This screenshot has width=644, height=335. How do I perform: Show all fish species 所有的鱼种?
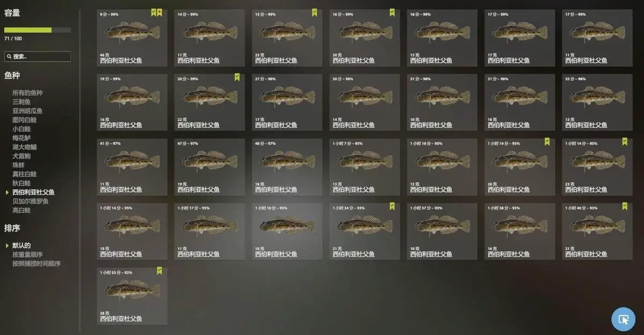coord(27,93)
